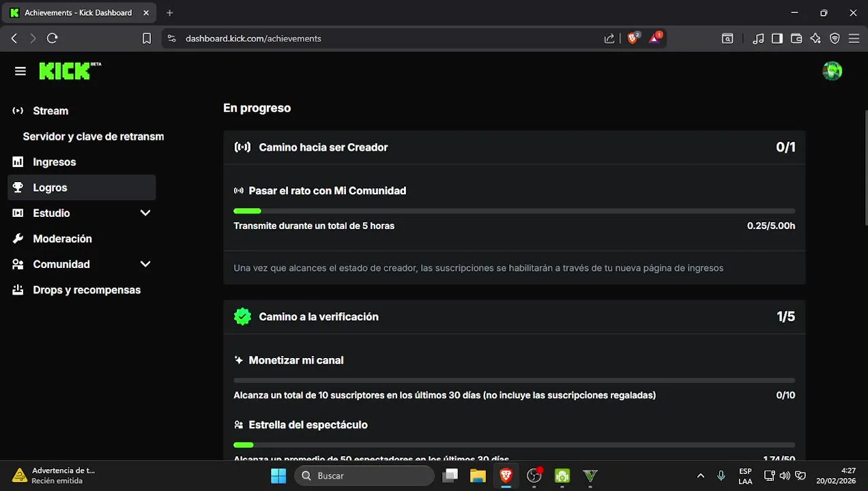
Task: Click the Camino hacia ser Creador broadcast icon
Action: [242, 147]
